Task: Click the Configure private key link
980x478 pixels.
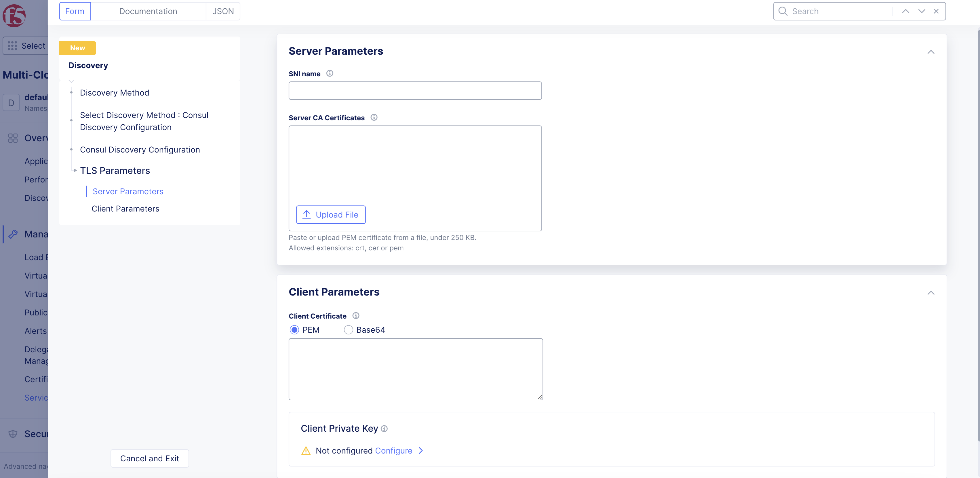Action: click(x=393, y=451)
